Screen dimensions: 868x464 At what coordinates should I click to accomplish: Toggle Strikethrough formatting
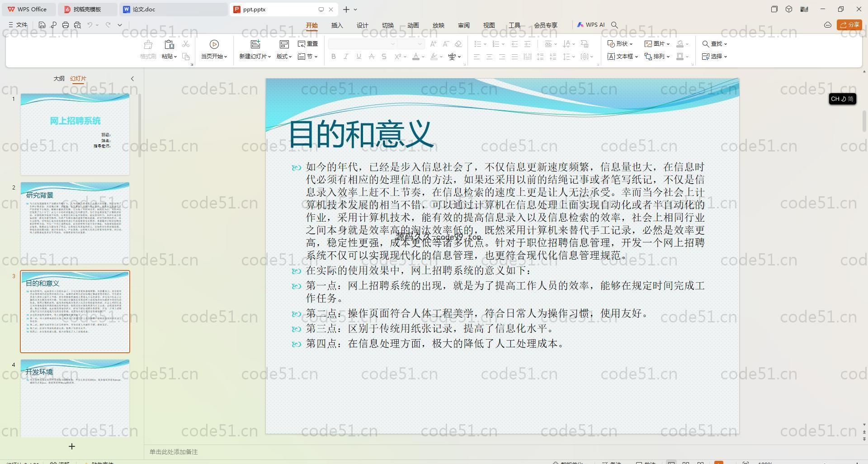(x=371, y=57)
